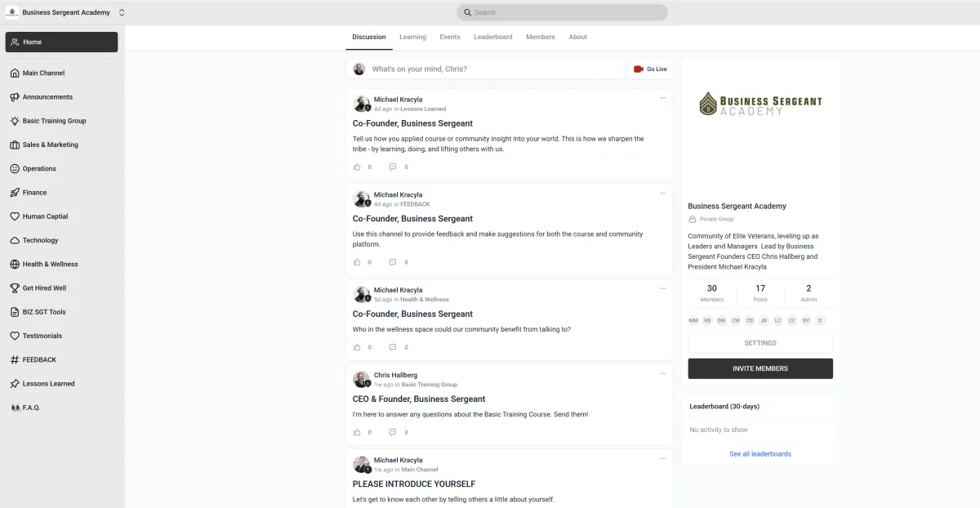
Task: Click the BIZ SGT Tools document icon
Action: (15, 312)
